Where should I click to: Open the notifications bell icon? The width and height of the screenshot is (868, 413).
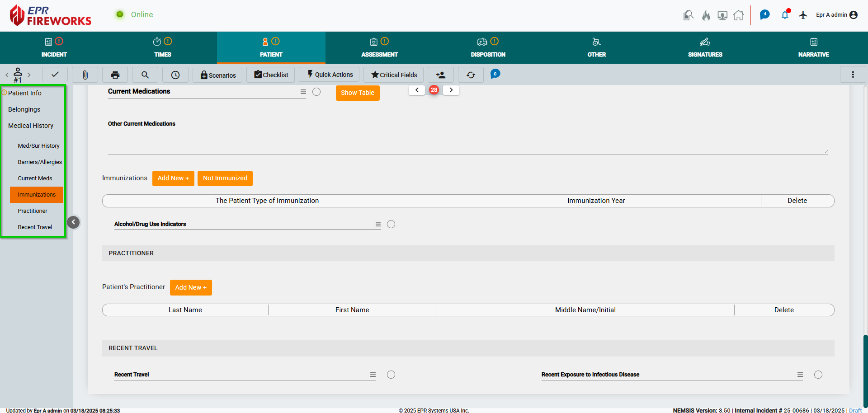pos(785,15)
